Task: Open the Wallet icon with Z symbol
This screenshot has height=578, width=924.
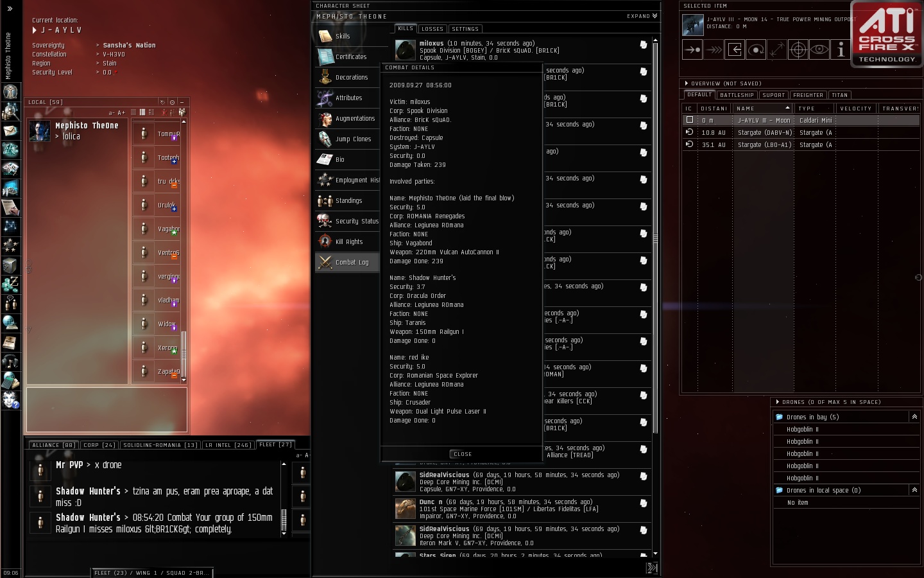Action: click(10, 283)
